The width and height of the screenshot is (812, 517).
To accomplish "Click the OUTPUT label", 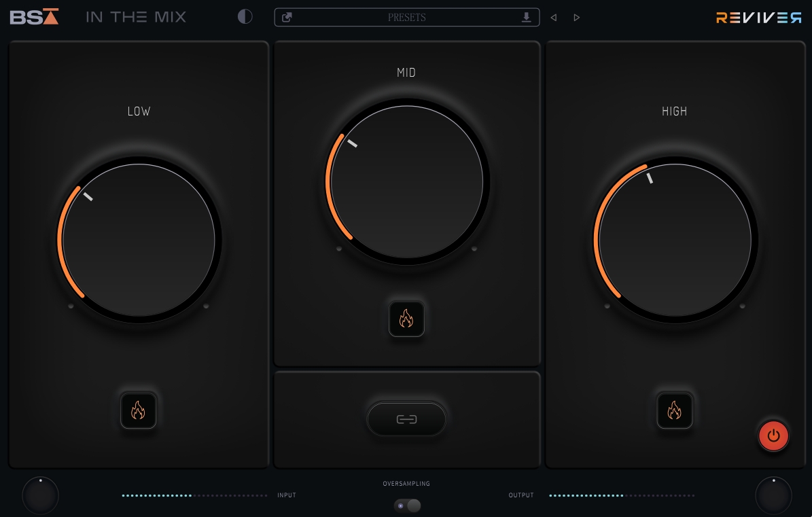I will (521, 495).
